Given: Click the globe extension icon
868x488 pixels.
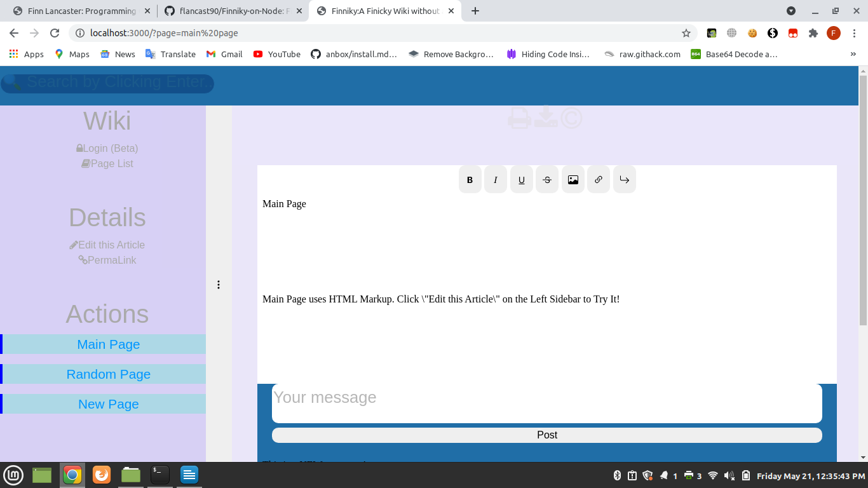Looking at the screenshot, I should [732, 33].
